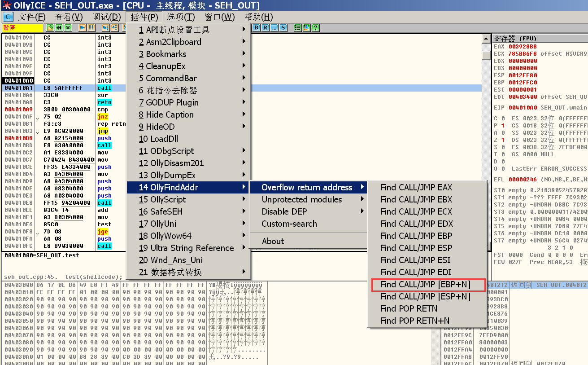Choose Find POP RETN+N option
This screenshot has height=365, width=588.
point(414,321)
